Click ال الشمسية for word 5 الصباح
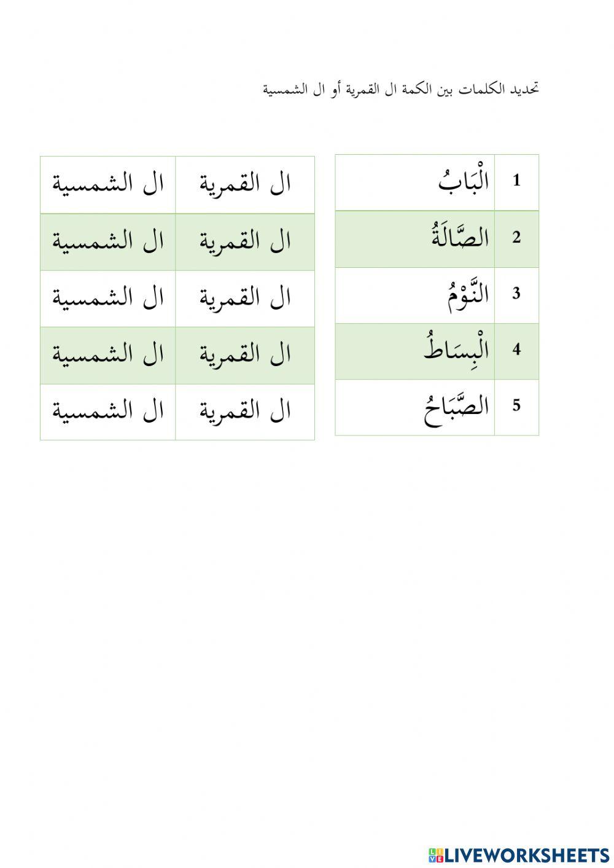Screen dimensions: 614x868 point(108,412)
